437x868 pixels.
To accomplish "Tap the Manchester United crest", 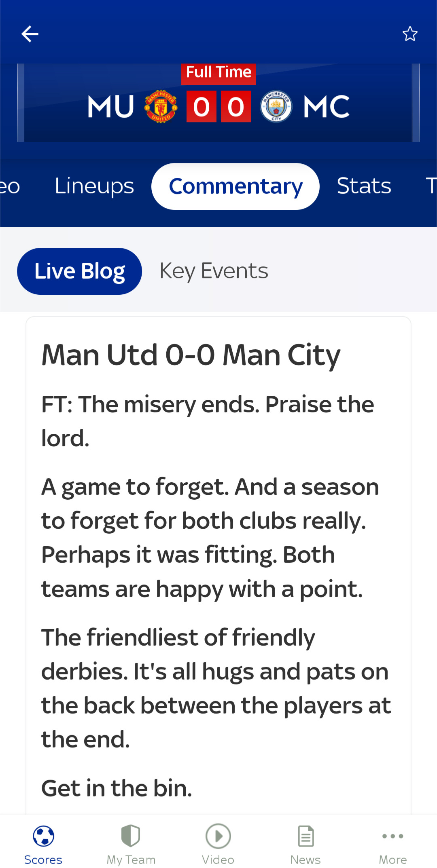I will pos(161,107).
